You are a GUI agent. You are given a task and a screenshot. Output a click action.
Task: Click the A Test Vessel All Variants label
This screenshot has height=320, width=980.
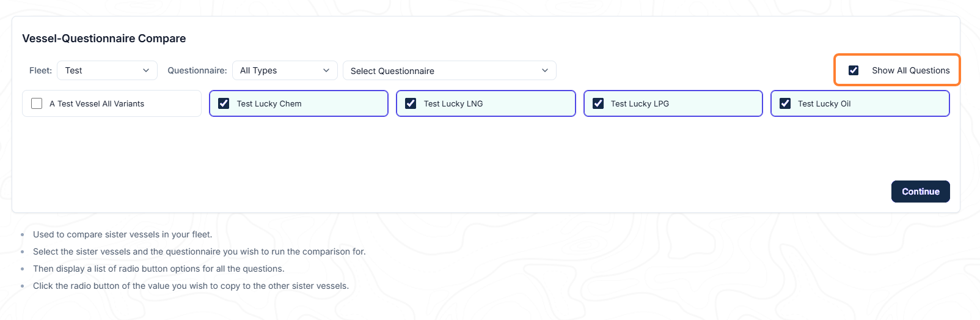[x=97, y=103]
